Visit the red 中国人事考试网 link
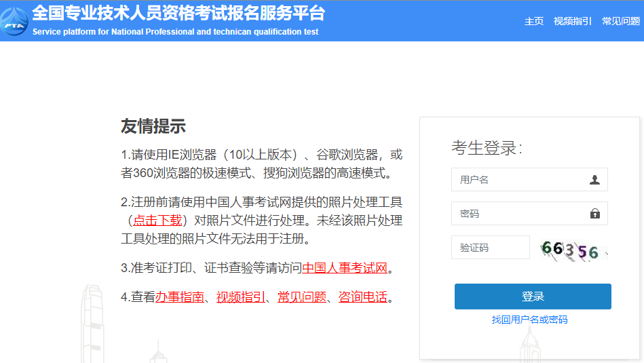Viewport: 644px width, 363px height. click(x=345, y=268)
